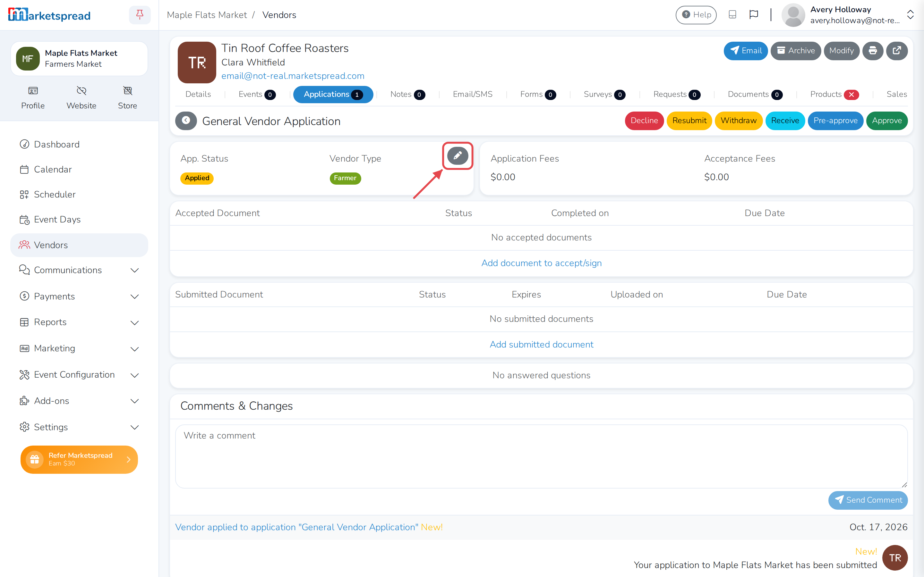Screen dimensions: 924x577
Task: Expand the Communications menu
Action: pos(79,270)
